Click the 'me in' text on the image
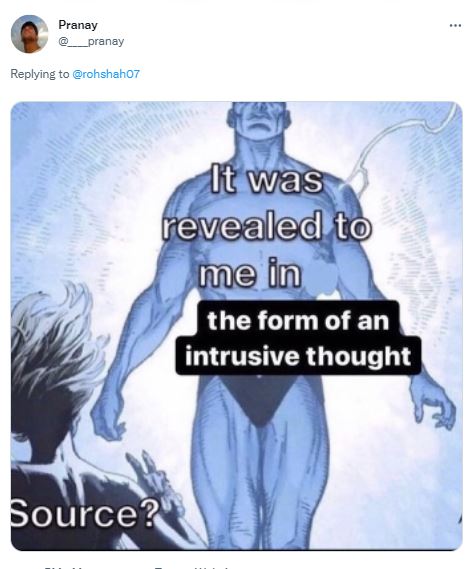 tap(250, 273)
